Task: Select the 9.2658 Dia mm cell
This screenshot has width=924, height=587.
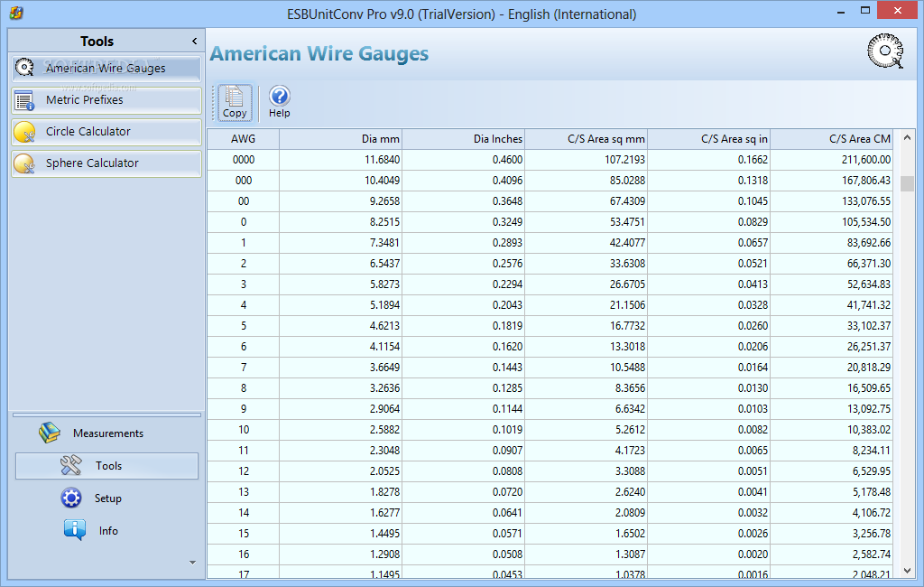Action: click(x=340, y=201)
